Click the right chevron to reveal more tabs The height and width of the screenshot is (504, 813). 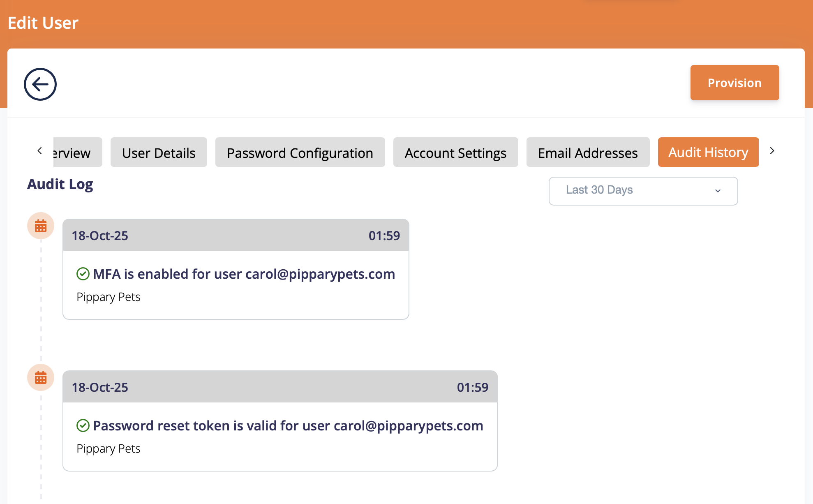[772, 151]
